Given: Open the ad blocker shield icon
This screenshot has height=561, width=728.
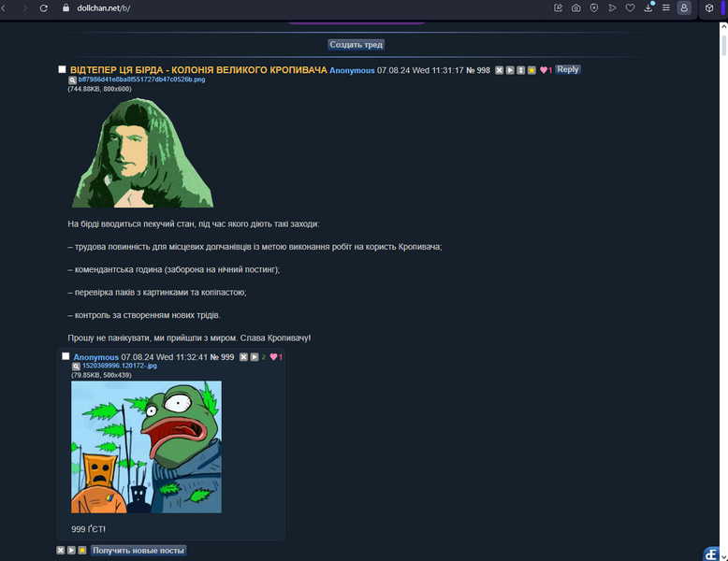Looking at the screenshot, I should [x=594, y=7].
